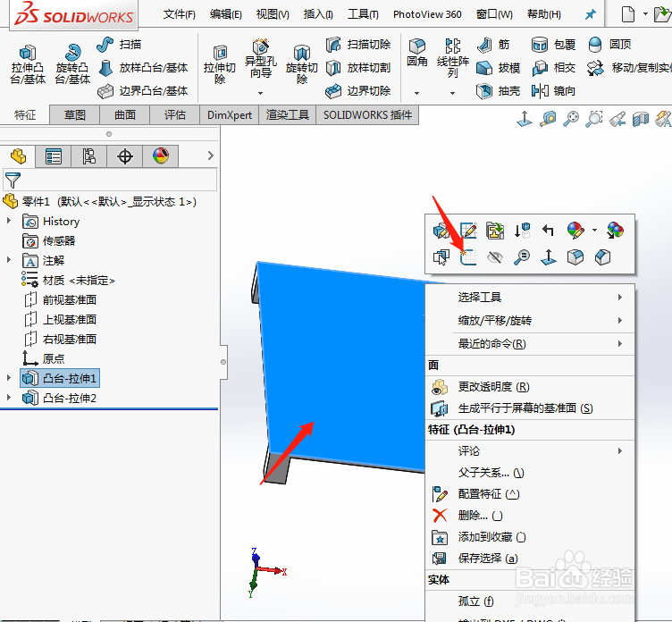Open the Hole Wizard (异型孔向导)
The image size is (672, 622).
tap(261, 59)
